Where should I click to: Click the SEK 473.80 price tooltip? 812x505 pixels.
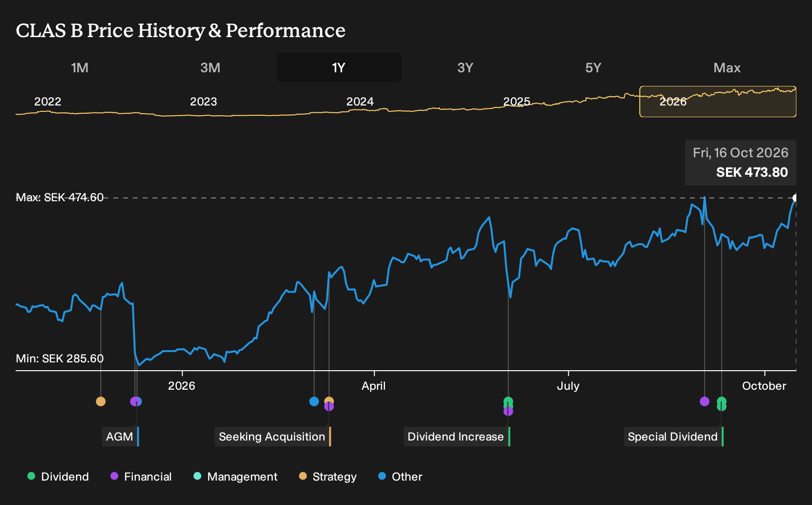click(741, 163)
